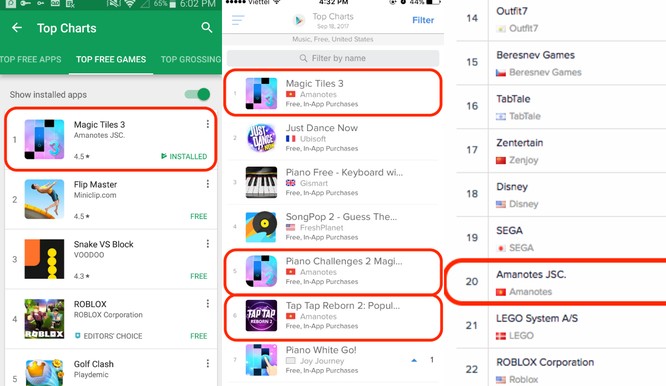Screen dimensions: 666x386
Task: Click the Filter link
Action: coord(423,20)
